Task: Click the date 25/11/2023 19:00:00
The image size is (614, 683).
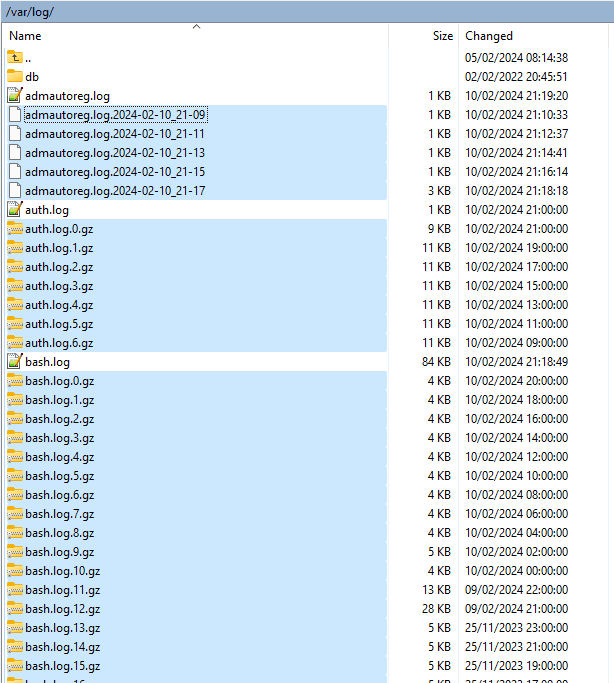Action: point(516,666)
